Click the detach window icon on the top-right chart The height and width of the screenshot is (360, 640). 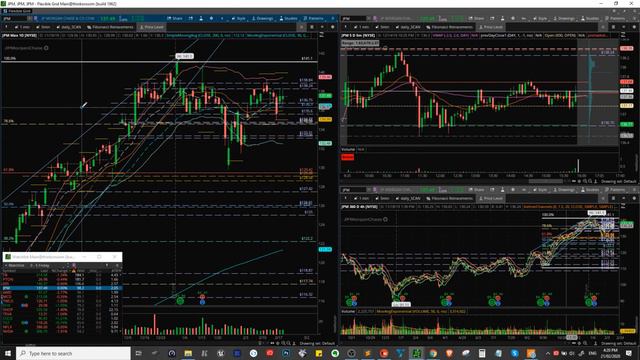492,18
